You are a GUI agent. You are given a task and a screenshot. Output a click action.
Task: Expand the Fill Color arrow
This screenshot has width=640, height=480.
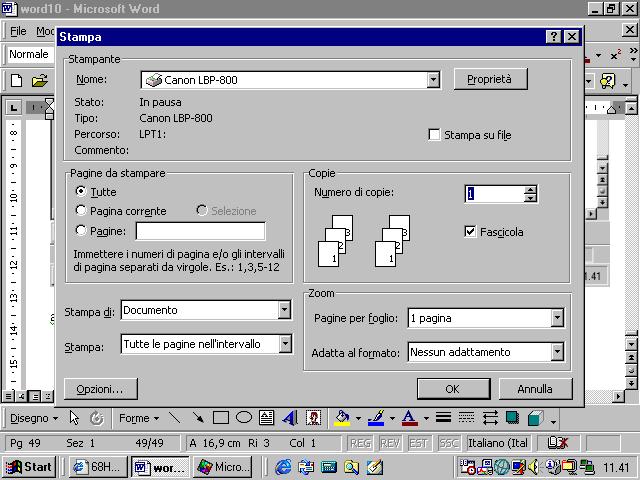tap(358, 418)
